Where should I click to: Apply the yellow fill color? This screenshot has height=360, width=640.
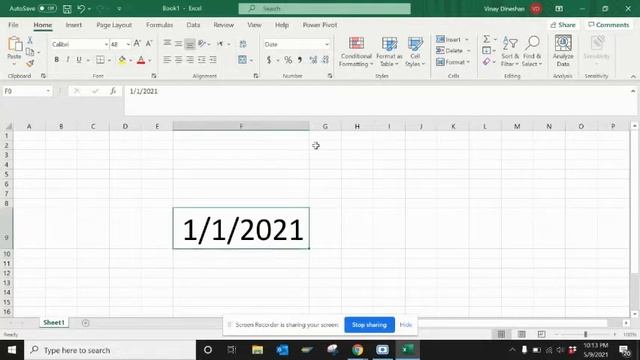tap(122, 60)
